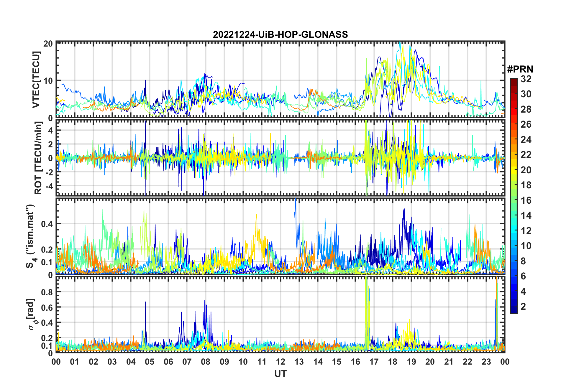The width and height of the screenshot is (561, 392).
Task: Click the 17 hour tick on the UT axis
Action: pos(374,362)
